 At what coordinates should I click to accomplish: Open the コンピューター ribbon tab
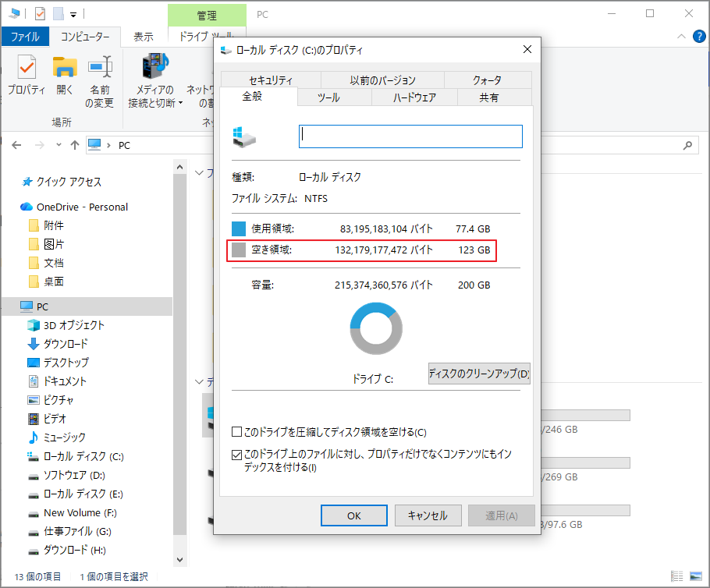click(x=85, y=37)
